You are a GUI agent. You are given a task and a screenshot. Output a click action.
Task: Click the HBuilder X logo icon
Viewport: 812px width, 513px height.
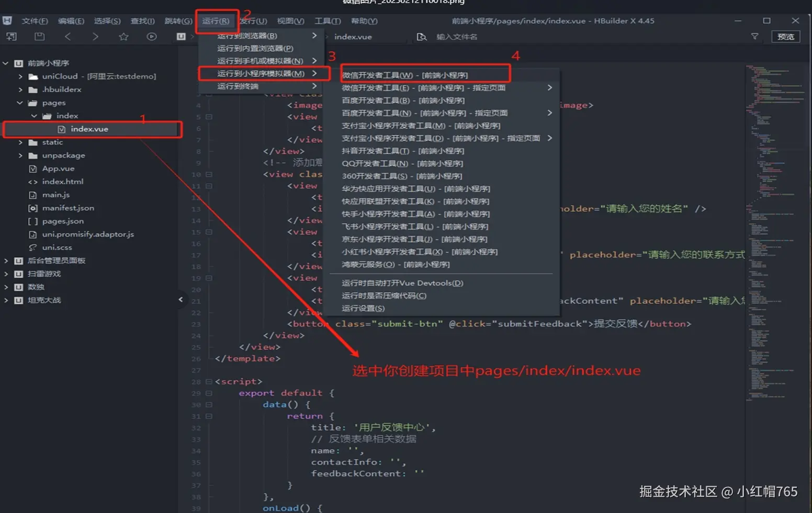tap(7, 21)
